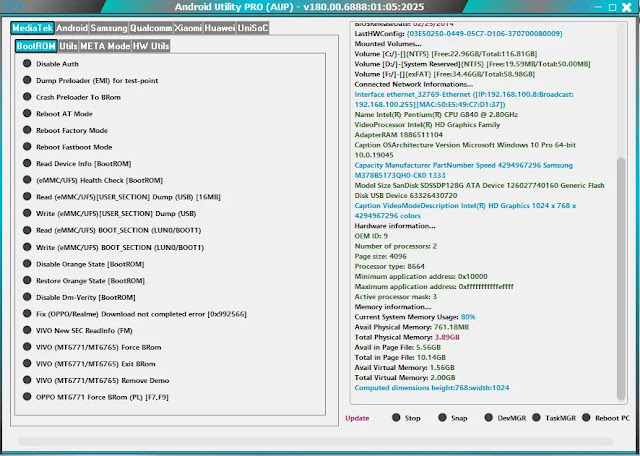Viewport: 640px width, 456px height.
Task: Choose VIVO (MT6771/MT6765) Force BRom
Action: (x=92, y=347)
